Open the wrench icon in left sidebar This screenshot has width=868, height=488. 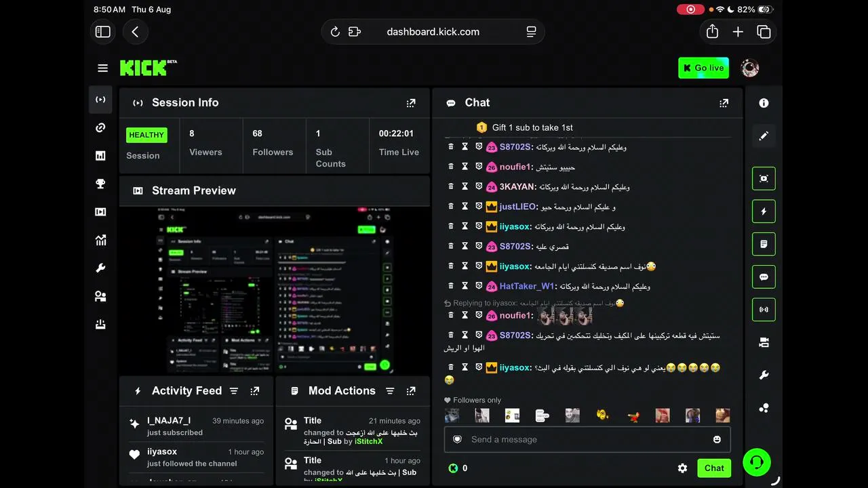pyautogui.click(x=100, y=268)
